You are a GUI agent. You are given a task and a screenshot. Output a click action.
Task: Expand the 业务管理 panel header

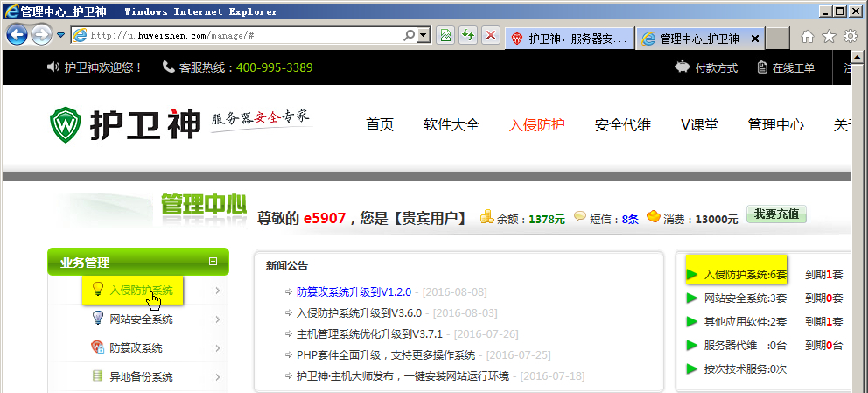click(x=213, y=262)
